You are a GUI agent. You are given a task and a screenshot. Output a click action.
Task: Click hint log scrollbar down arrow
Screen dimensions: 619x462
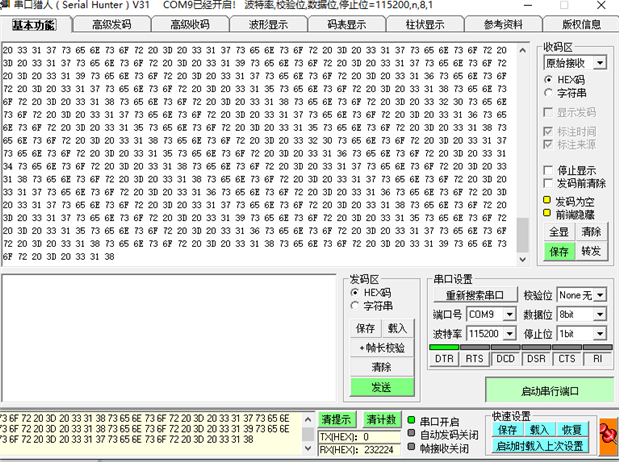point(308,449)
